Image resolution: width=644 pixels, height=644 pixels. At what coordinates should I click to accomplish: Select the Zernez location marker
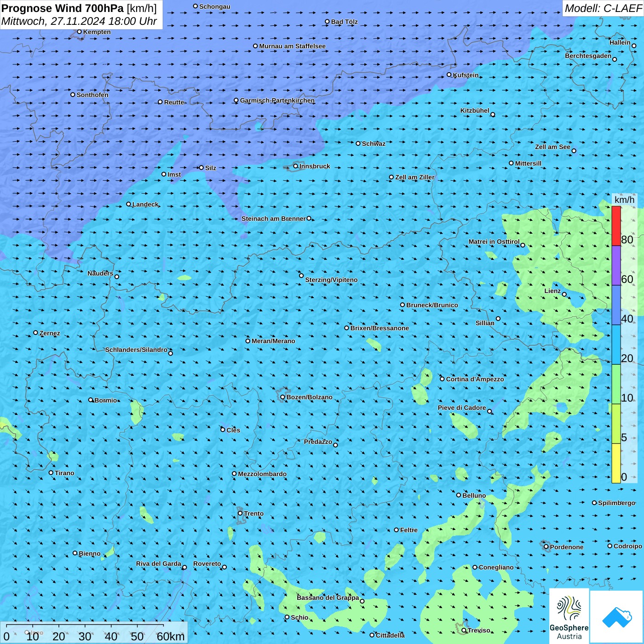click(x=36, y=333)
